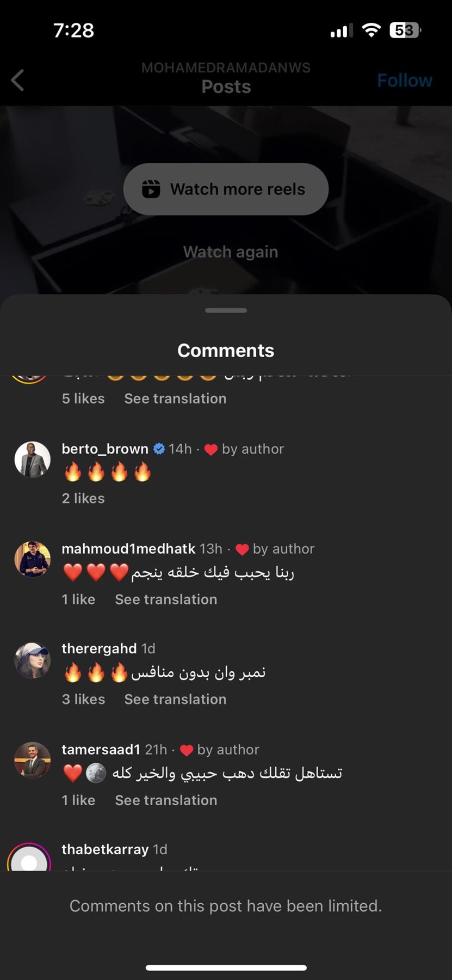Open mahmoud1medhatk's avatar
The height and width of the screenshot is (980, 452).
[x=32, y=559]
